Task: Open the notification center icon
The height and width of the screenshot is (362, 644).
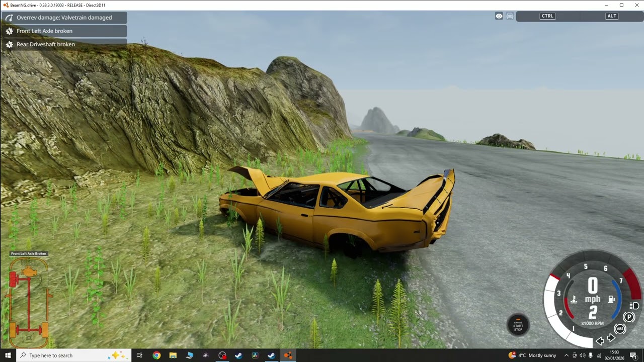Action: click(x=633, y=355)
